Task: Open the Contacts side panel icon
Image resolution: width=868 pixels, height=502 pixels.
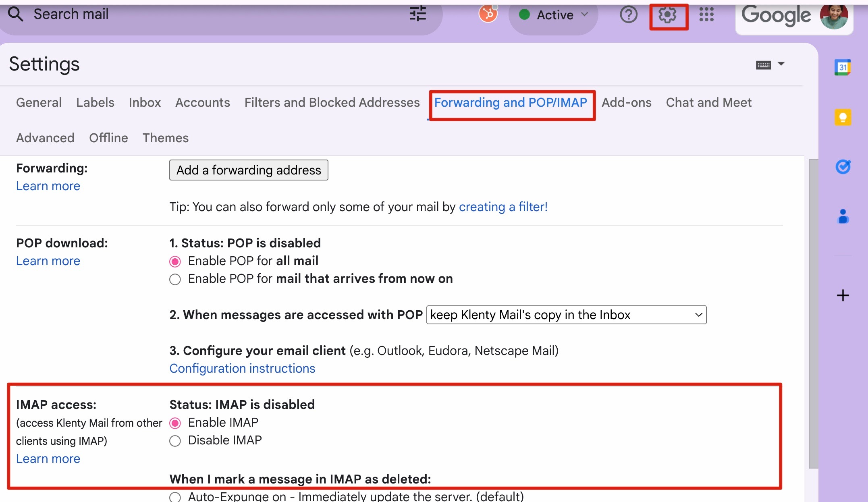Action: tap(843, 216)
